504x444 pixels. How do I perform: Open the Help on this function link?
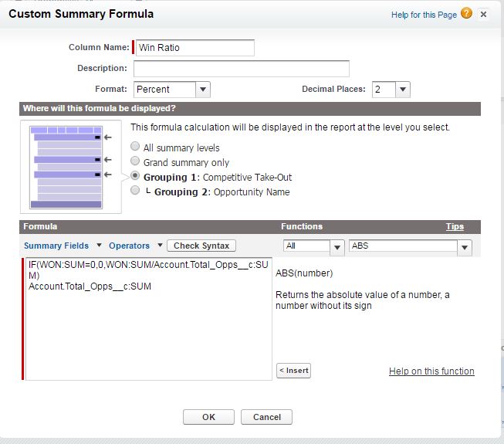431,371
